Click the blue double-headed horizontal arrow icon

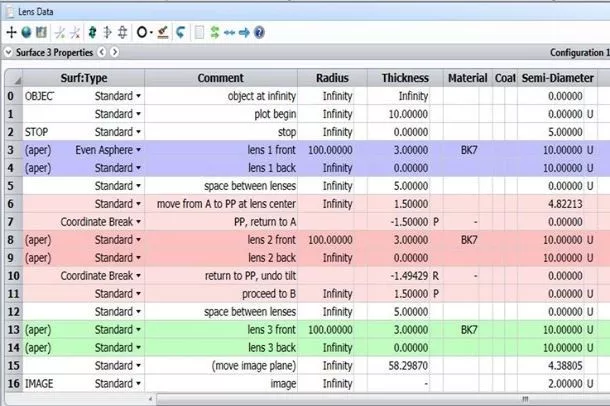point(229,32)
